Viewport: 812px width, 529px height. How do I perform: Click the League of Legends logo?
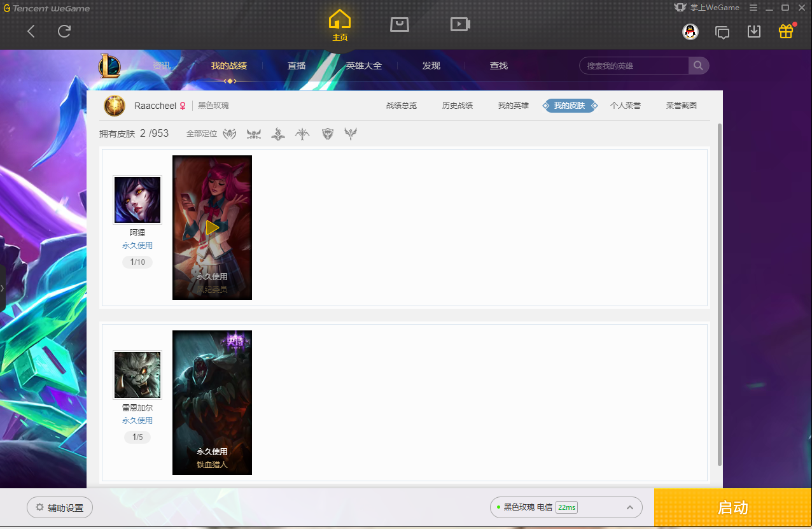109,66
